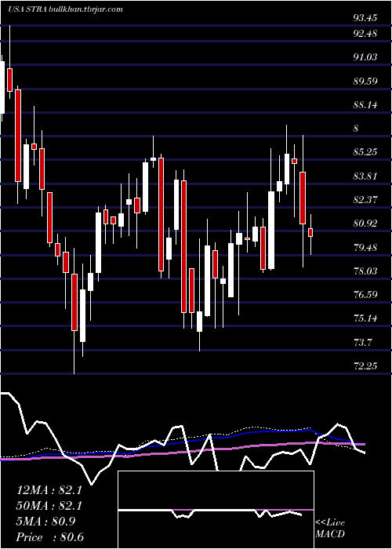Click the 89.59 price axis label
392x549 pixels.
[x=365, y=82]
